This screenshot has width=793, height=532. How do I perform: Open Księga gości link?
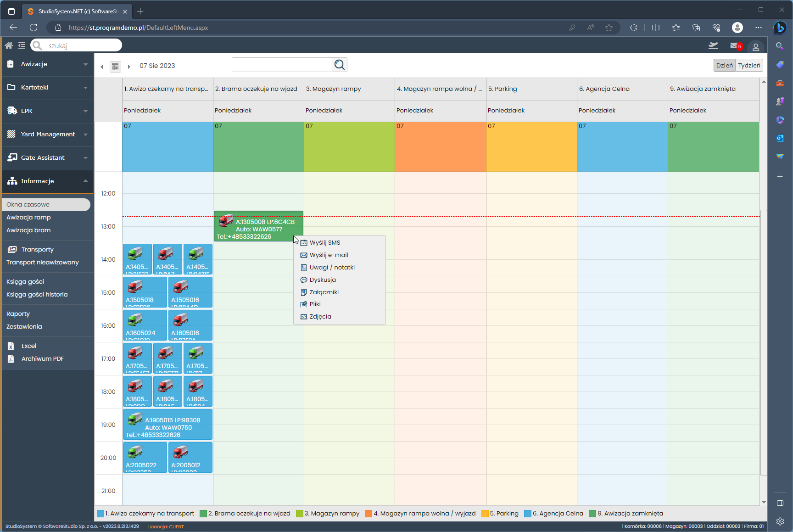[x=25, y=282]
